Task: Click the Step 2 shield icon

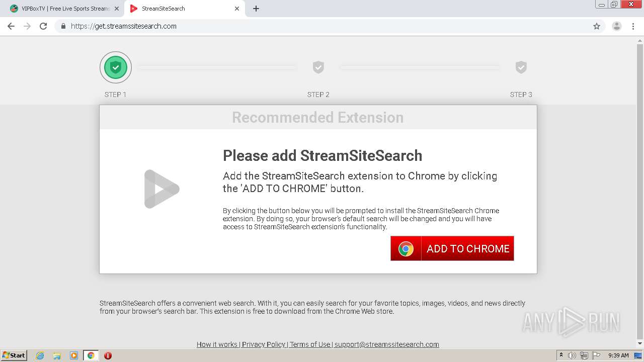Action: point(318,67)
